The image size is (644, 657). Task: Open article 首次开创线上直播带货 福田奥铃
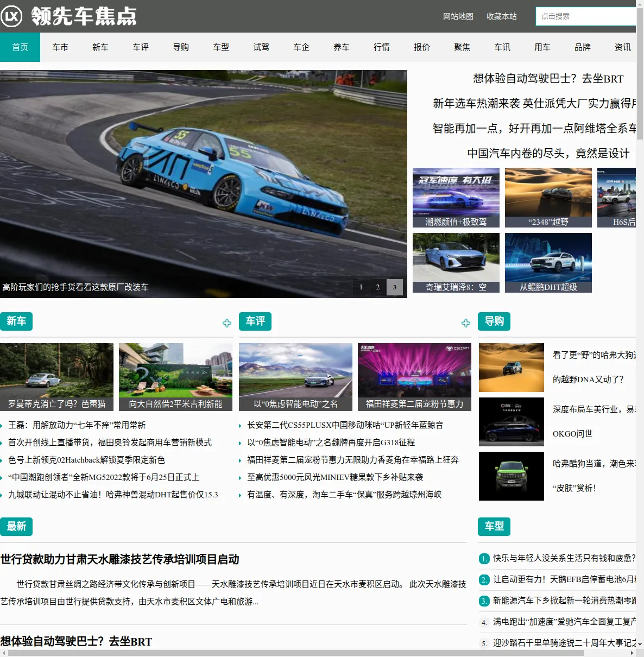(110, 443)
